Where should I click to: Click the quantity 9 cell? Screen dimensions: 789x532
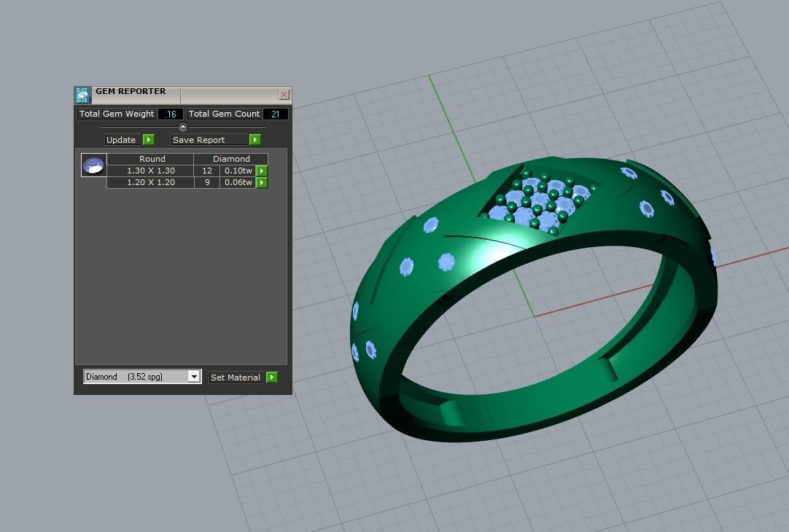tap(207, 182)
